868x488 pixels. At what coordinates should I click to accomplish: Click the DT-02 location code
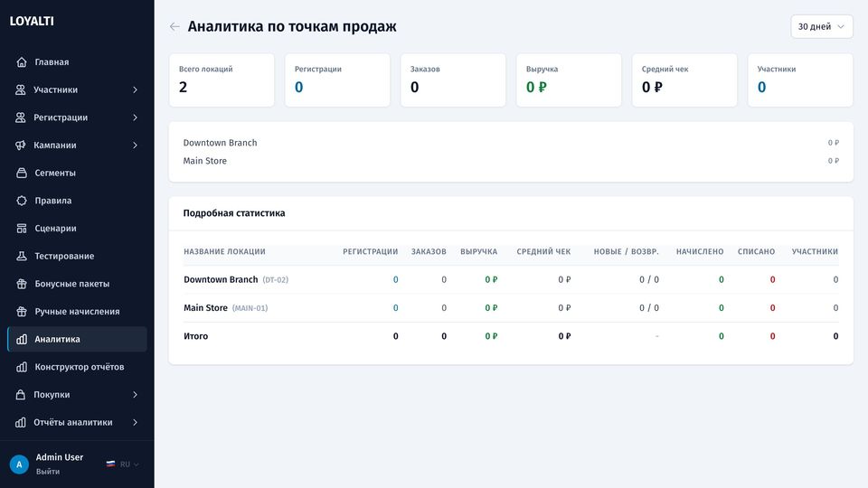click(275, 280)
